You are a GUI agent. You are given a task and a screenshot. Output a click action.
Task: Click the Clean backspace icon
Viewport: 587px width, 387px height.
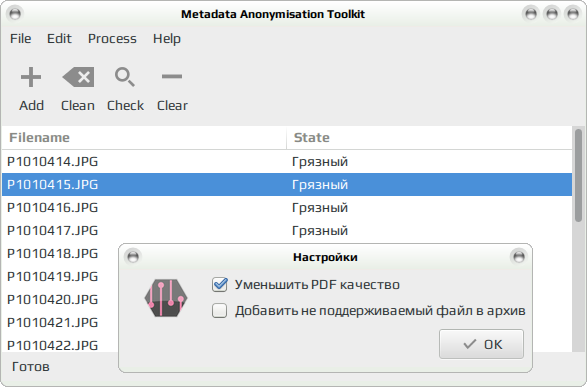[78, 77]
